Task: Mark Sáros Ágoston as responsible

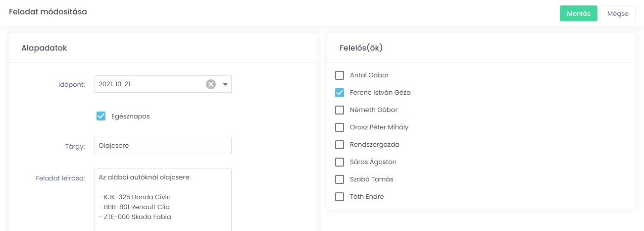Action: tap(340, 162)
